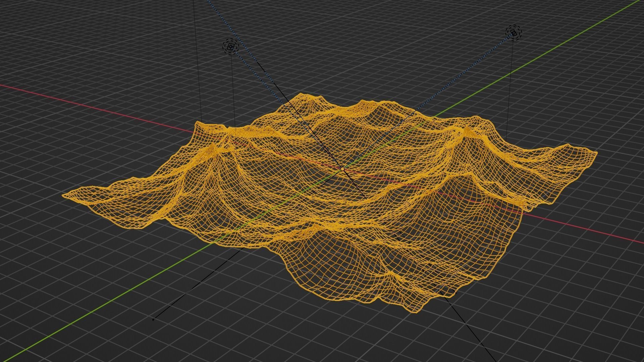The width and height of the screenshot is (644, 362).
Task: Select the right light object near the green axis
Action: point(514,33)
